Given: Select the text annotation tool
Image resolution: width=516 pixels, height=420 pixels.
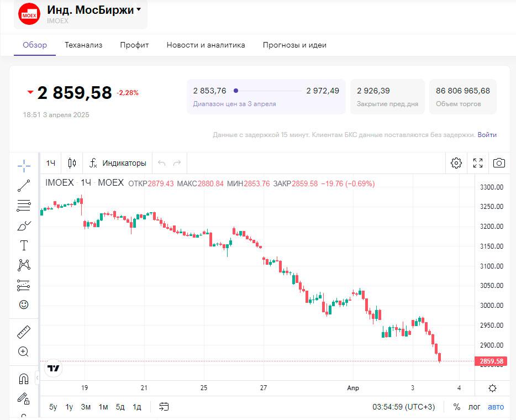Looking at the screenshot, I should [24, 245].
